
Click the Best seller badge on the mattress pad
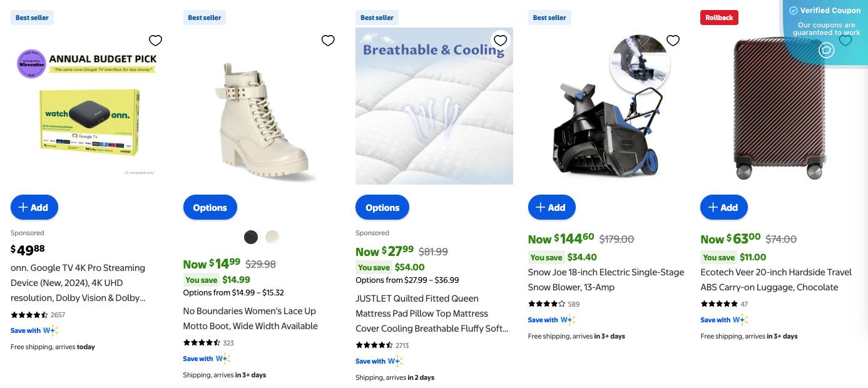click(x=377, y=18)
